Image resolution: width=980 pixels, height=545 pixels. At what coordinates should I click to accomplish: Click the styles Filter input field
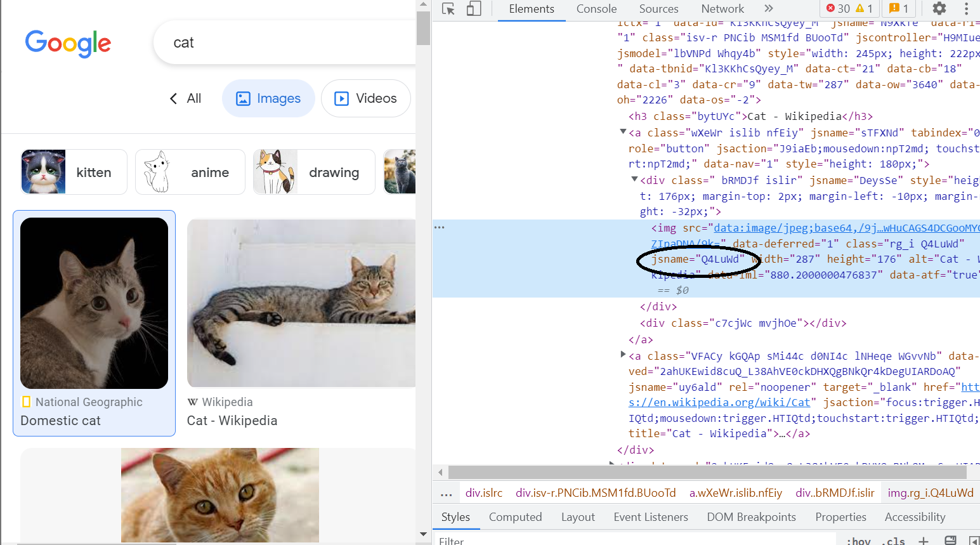coord(634,540)
